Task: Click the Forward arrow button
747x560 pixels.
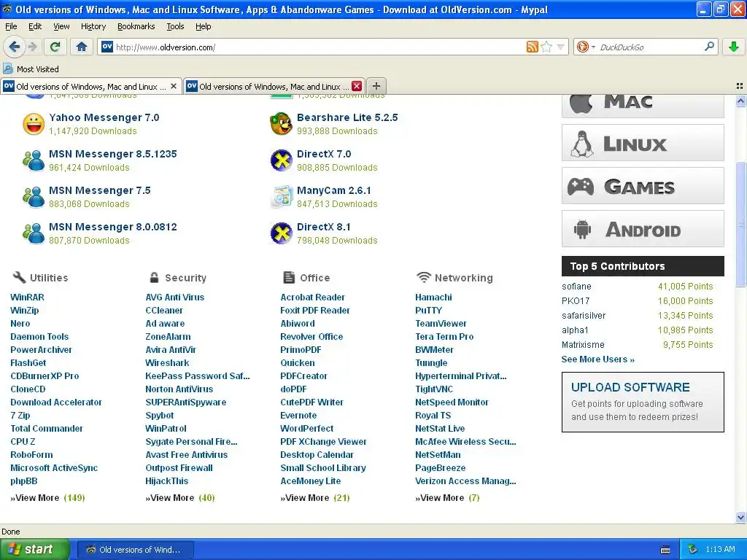Action: [x=32, y=47]
